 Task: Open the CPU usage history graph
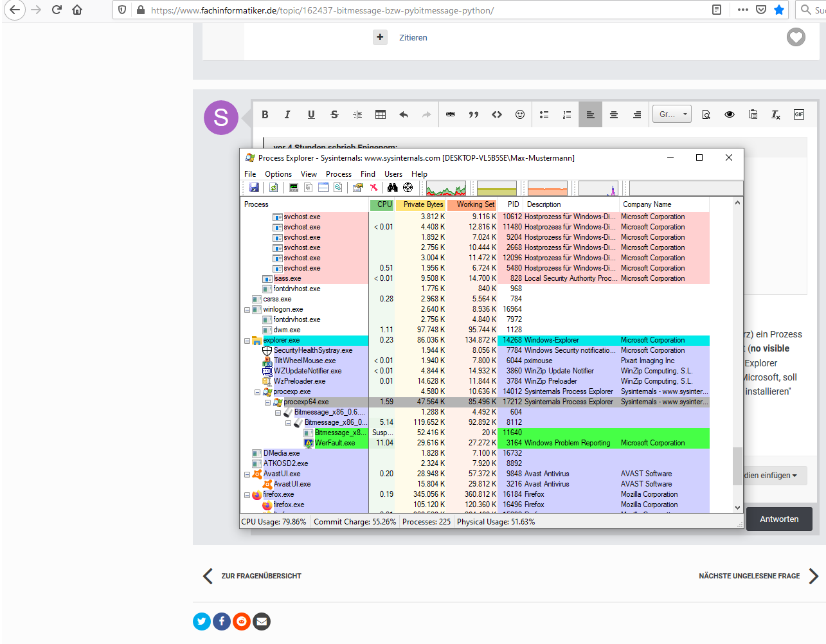click(446, 188)
